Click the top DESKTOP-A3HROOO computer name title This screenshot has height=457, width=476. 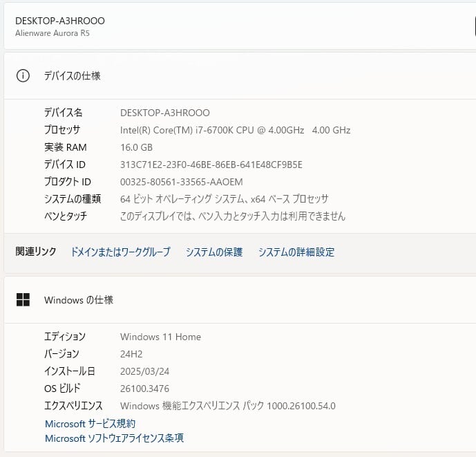[60, 21]
